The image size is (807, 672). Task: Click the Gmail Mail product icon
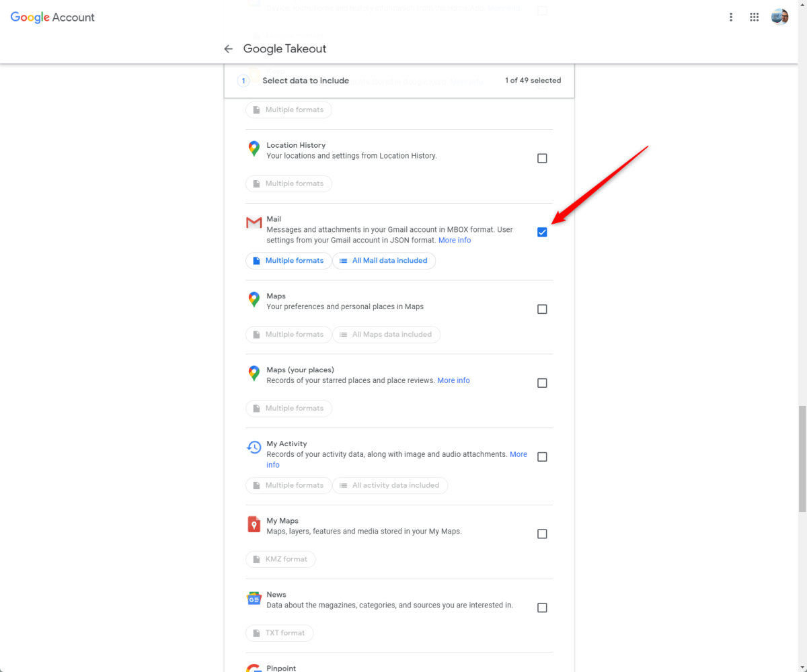(254, 222)
